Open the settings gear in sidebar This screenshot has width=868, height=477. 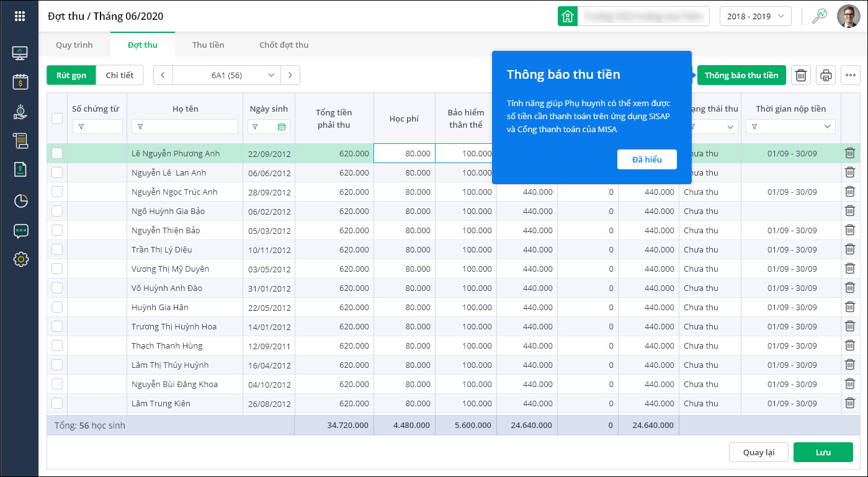pos(20,259)
